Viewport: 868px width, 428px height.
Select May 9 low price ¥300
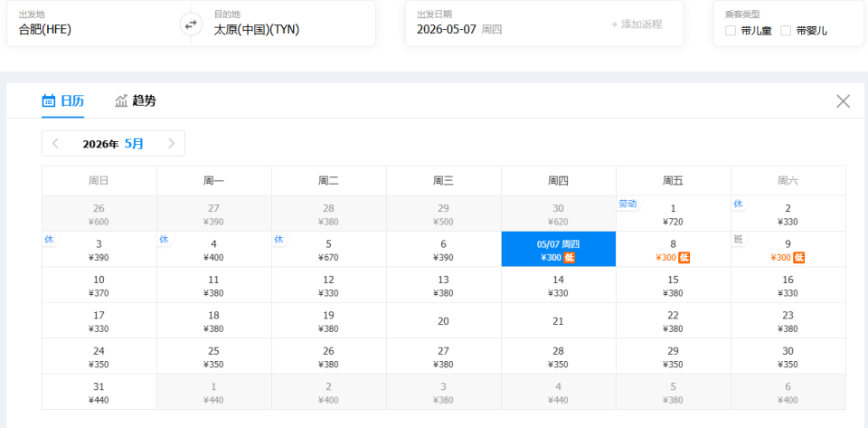788,249
